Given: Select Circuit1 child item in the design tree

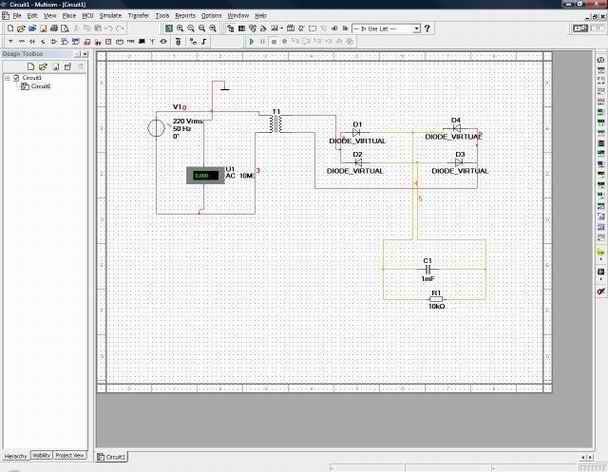Looking at the screenshot, I should (x=40, y=86).
